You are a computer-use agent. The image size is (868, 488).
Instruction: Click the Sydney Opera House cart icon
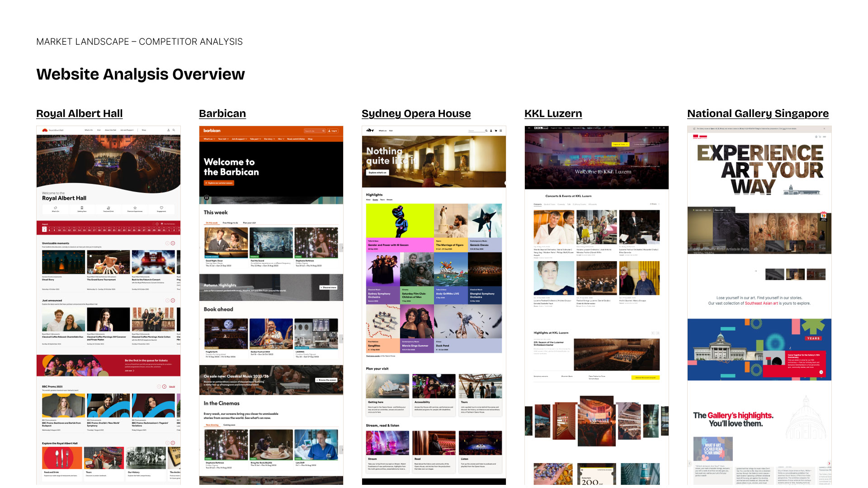pyautogui.click(x=496, y=131)
